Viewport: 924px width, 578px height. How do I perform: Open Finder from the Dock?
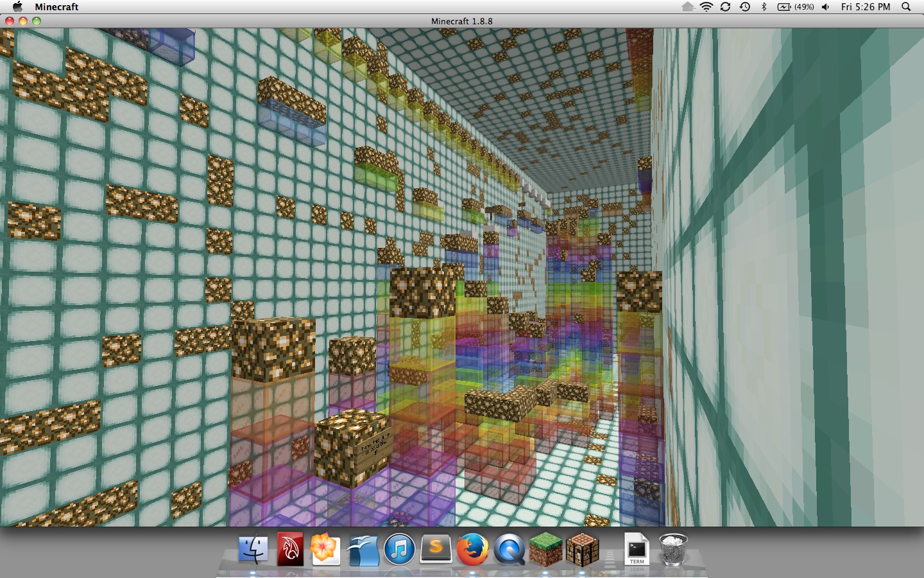pos(253,550)
